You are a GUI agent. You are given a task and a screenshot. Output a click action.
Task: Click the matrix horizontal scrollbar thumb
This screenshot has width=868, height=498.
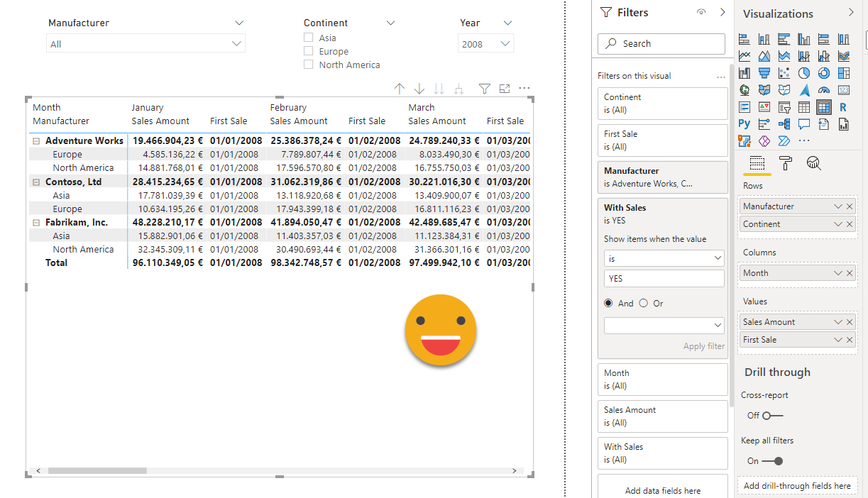97,470
